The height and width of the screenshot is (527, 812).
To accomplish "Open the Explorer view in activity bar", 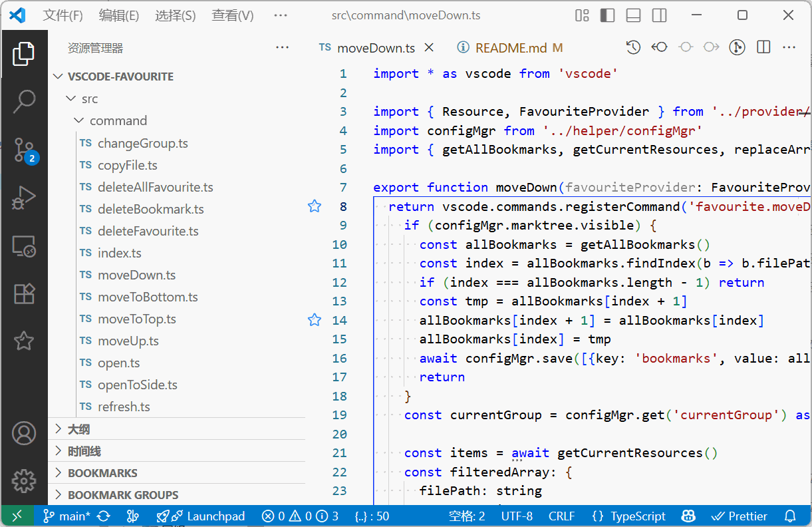I will [x=24, y=54].
